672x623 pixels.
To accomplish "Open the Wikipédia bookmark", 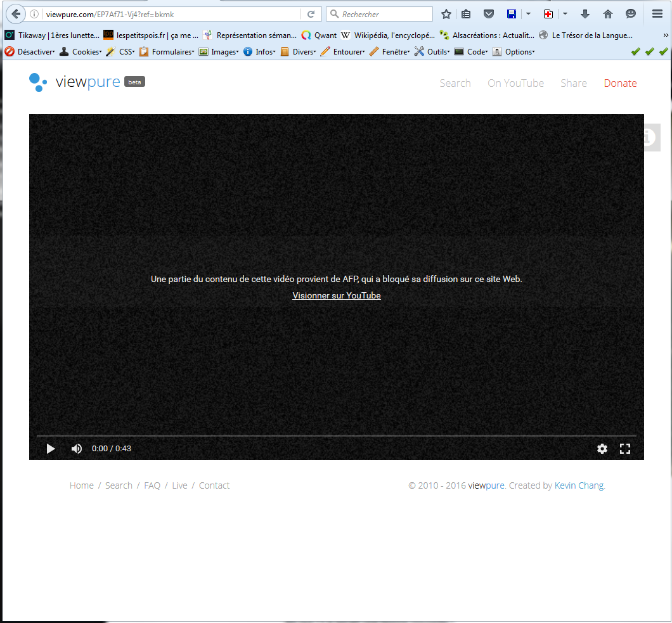I will pos(387,35).
